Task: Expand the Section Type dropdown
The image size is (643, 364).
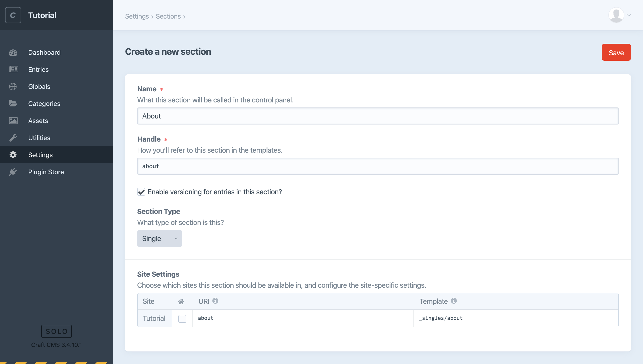Action: tap(159, 238)
